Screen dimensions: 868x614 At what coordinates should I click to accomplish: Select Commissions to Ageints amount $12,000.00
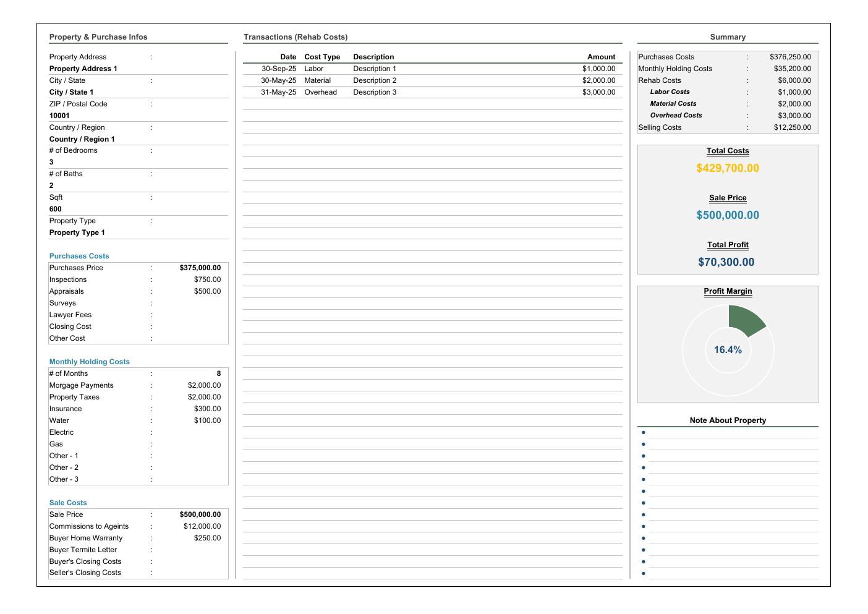point(202,526)
